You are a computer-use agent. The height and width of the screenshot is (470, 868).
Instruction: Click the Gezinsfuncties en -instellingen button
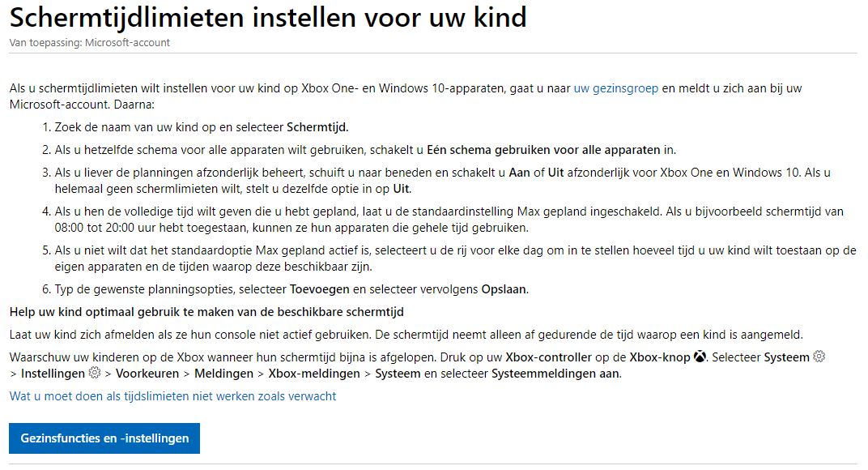tap(104, 438)
